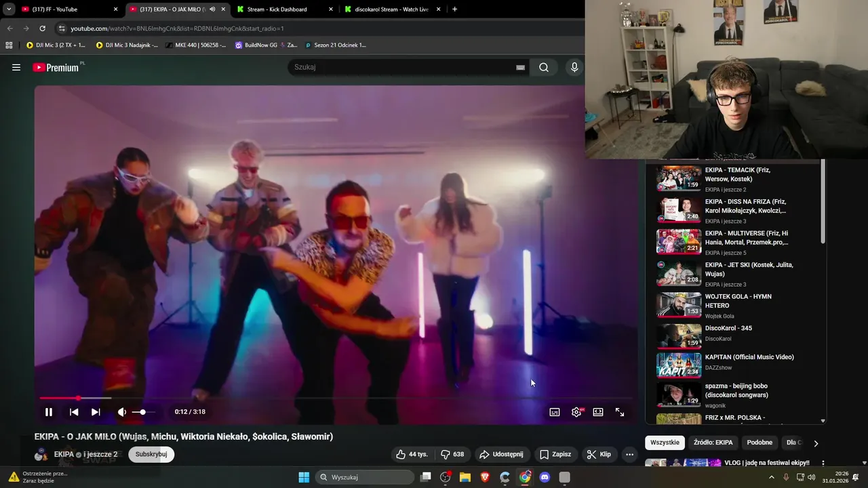Go to the previous video in playlist
Image resolution: width=868 pixels, height=488 pixels.
pyautogui.click(x=74, y=411)
